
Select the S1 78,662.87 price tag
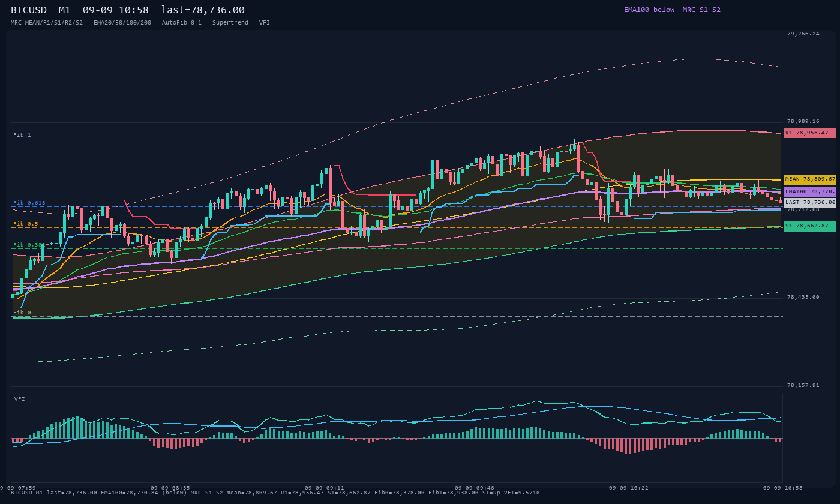pos(809,226)
